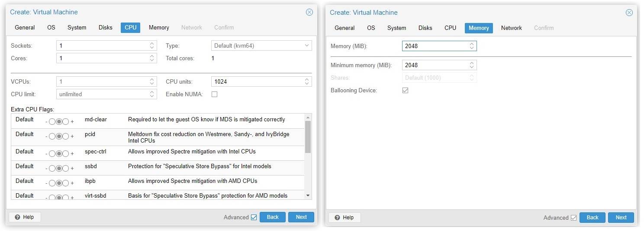Close the CPU Create Virtual Machine dialog
644x231 pixels.
pyautogui.click(x=309, y=12)
